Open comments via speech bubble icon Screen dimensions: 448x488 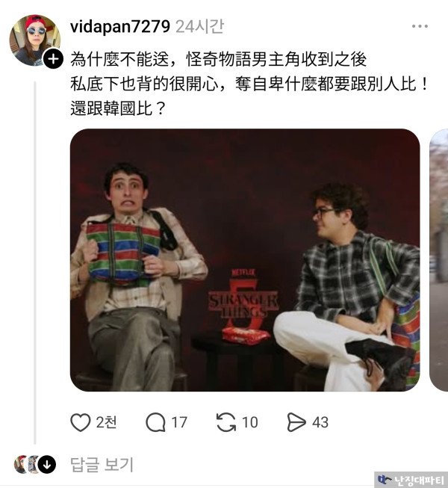(155, 422)
